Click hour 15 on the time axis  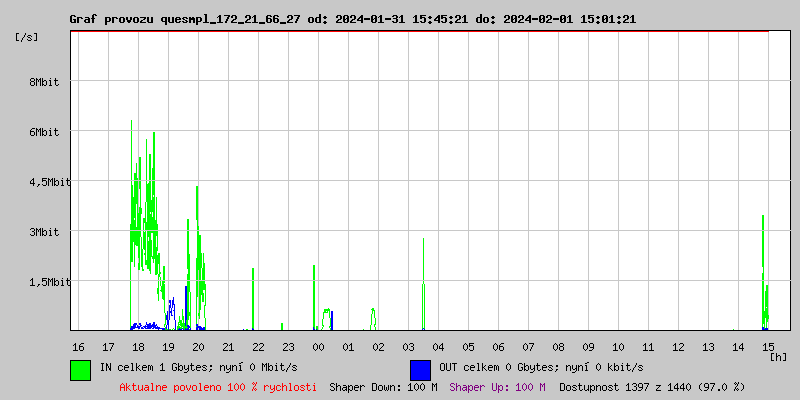click(768, 347)
